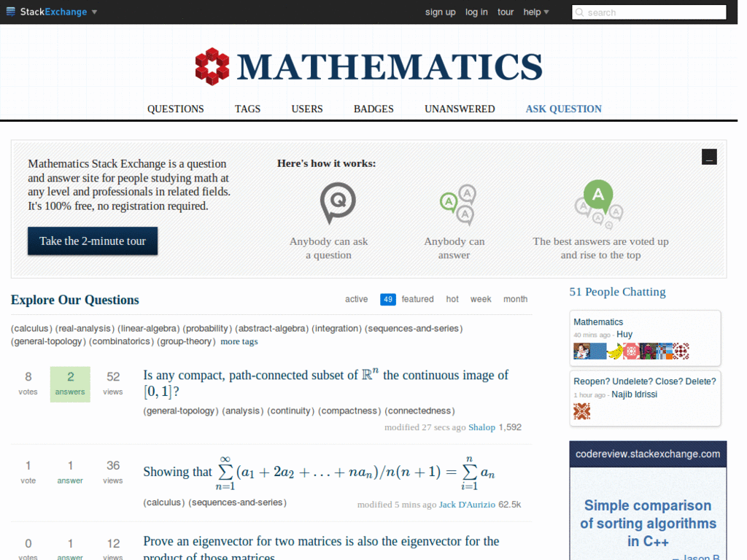Click the 49 featured count badge
The width and height of the screenshot is (747, 560).
[x=388, y=300]
